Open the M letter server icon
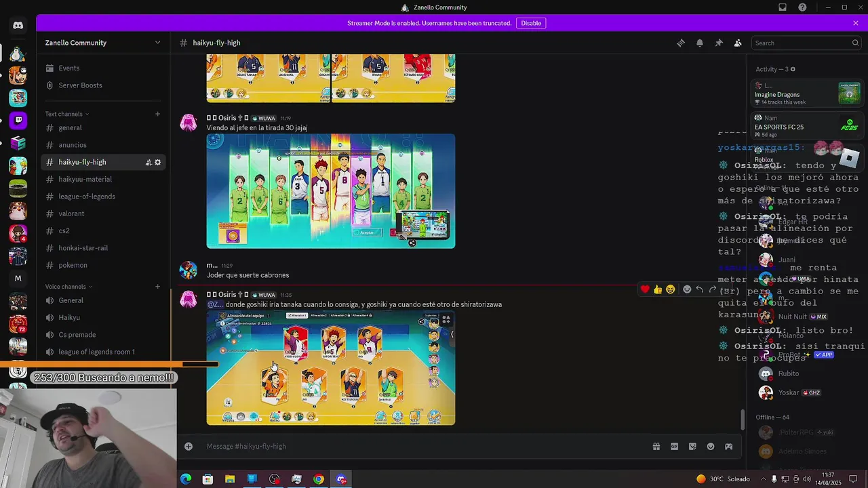Viewport: 868px width, 488px height. pos(18,278)
